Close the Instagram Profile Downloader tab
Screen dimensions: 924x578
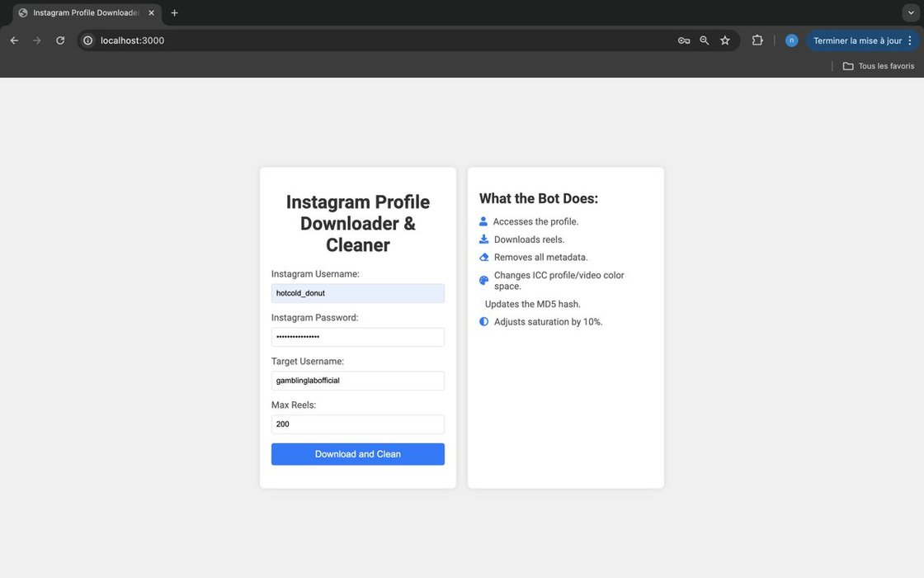[152, 13]
